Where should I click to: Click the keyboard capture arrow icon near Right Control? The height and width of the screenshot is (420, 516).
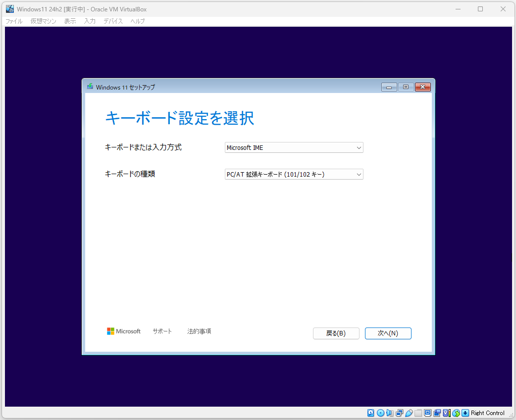coord(465,413)
